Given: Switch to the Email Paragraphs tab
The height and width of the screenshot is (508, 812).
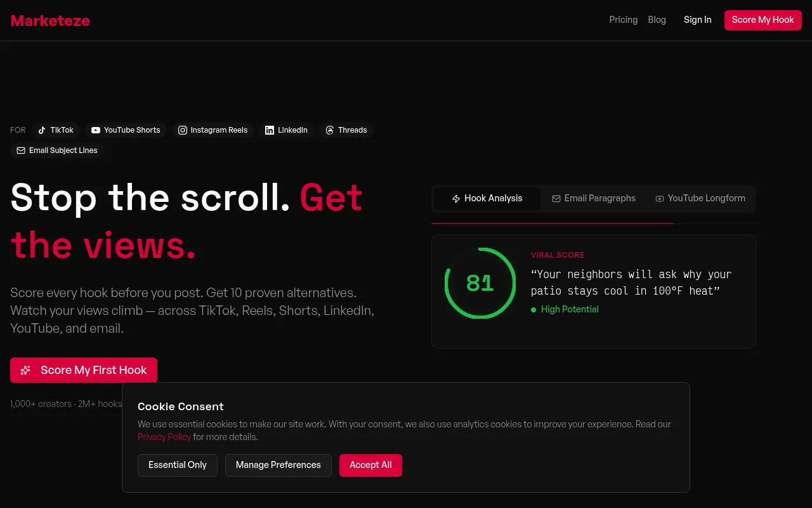Looking at the screenshot, I should click(x=594, y=198).
